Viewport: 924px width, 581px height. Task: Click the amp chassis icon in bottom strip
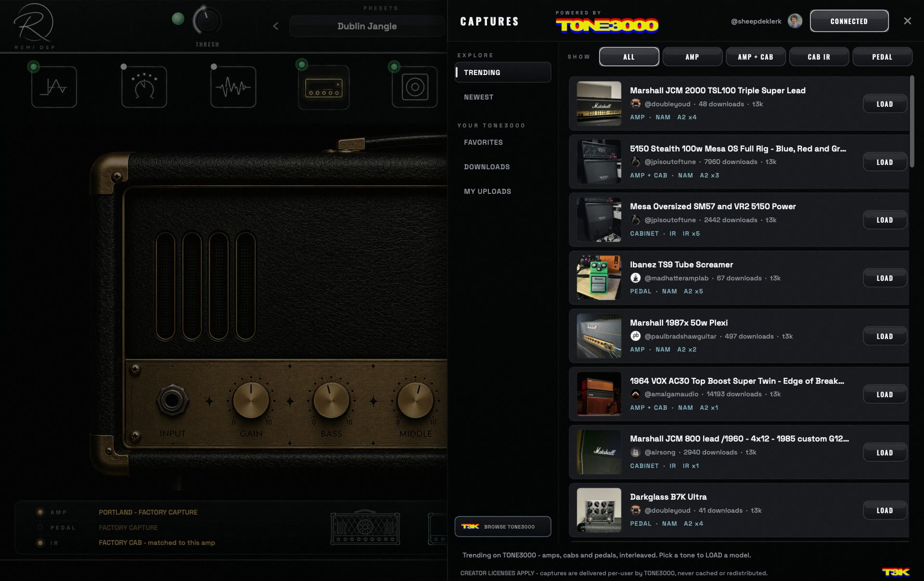365,528
